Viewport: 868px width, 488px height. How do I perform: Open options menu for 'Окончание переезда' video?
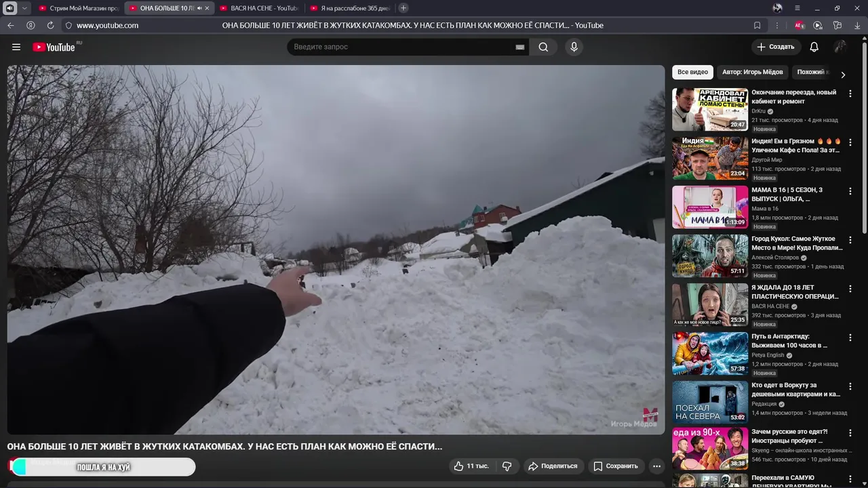[850, 94]
